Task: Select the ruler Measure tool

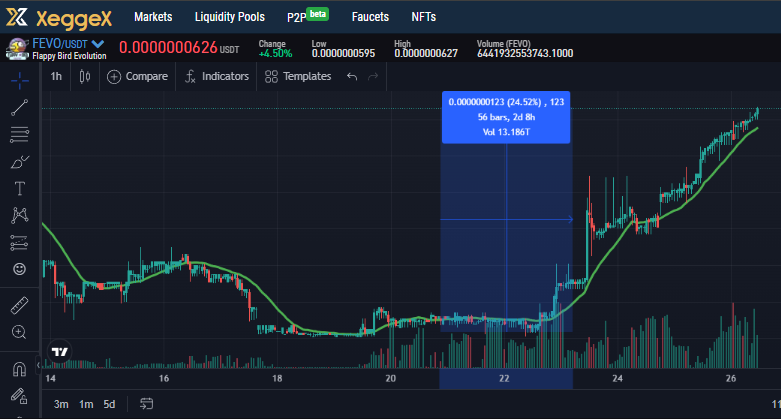Action: (x=19, y=305)
